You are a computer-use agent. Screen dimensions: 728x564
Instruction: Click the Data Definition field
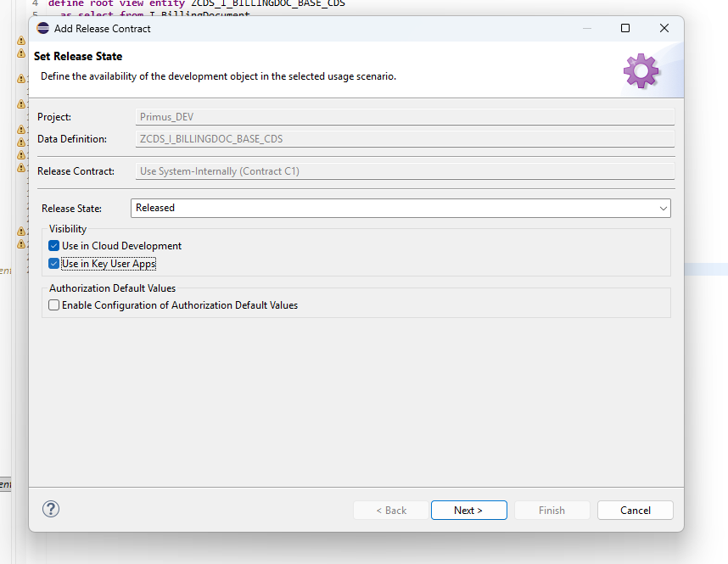pyautogui.click(x=405, y=139)
